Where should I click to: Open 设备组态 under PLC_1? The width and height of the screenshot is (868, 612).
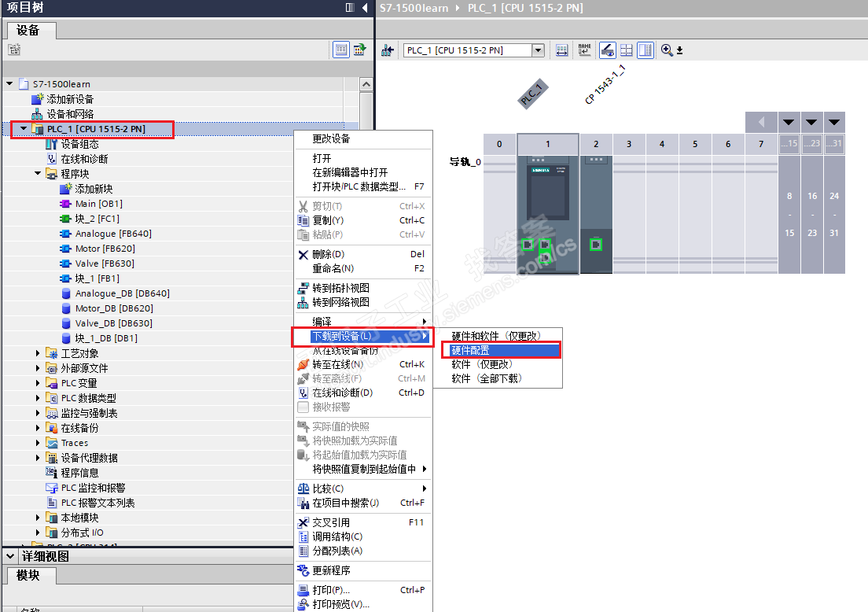pos(79,144)
